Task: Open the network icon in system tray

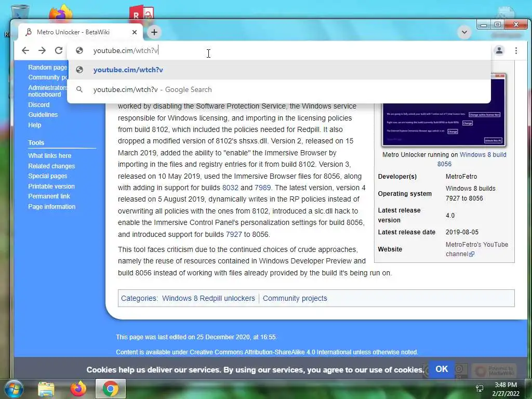Action: point(480,389)
